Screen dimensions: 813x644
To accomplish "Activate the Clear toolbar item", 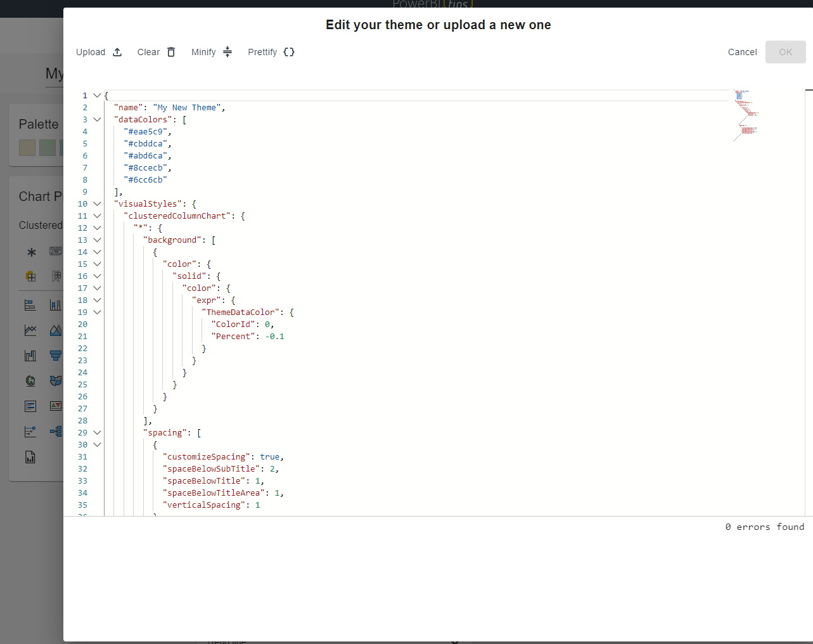I will 148,51.
